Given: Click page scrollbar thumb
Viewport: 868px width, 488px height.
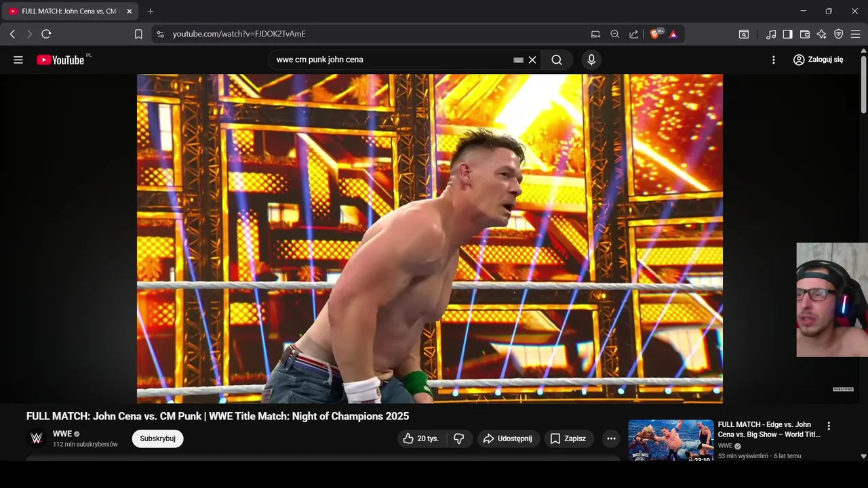Looking at the screenshot, I should (x=863, y=84).
